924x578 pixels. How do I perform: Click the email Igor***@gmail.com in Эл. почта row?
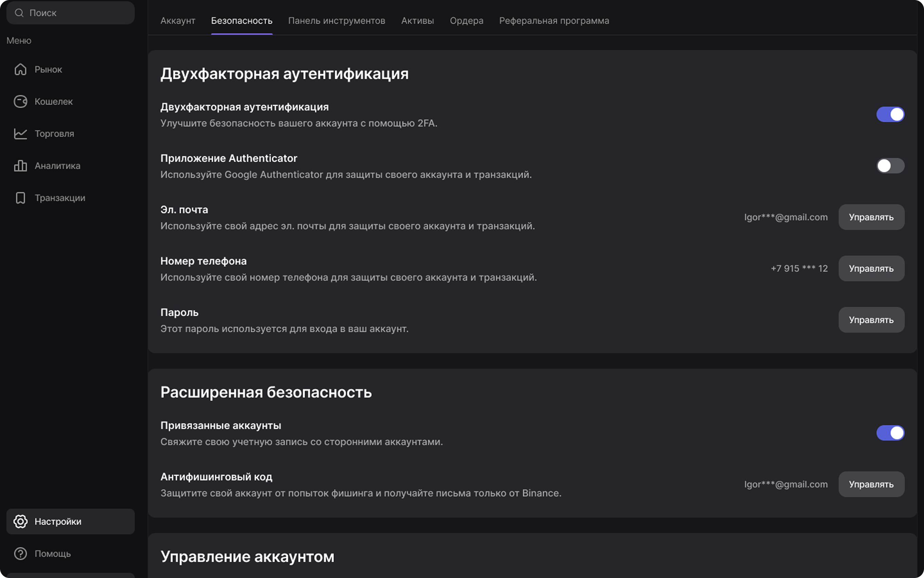click(x=786, y=217)
